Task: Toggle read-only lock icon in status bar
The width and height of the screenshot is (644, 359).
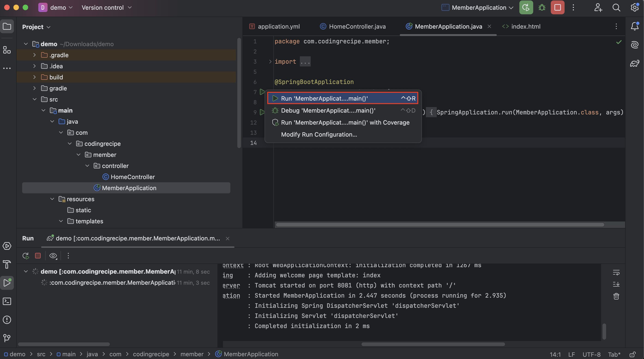Action: pos(632,354)
